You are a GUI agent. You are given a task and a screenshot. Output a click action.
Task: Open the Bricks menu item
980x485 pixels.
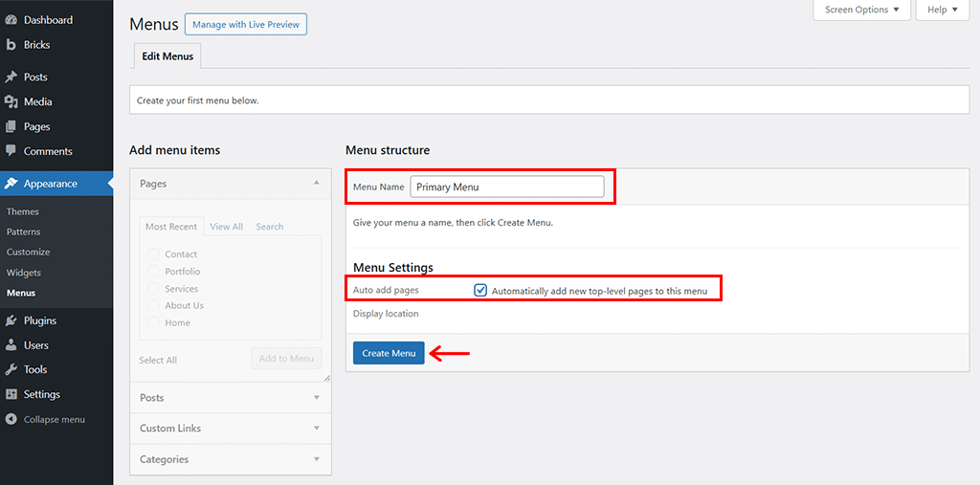coord(37,45)
